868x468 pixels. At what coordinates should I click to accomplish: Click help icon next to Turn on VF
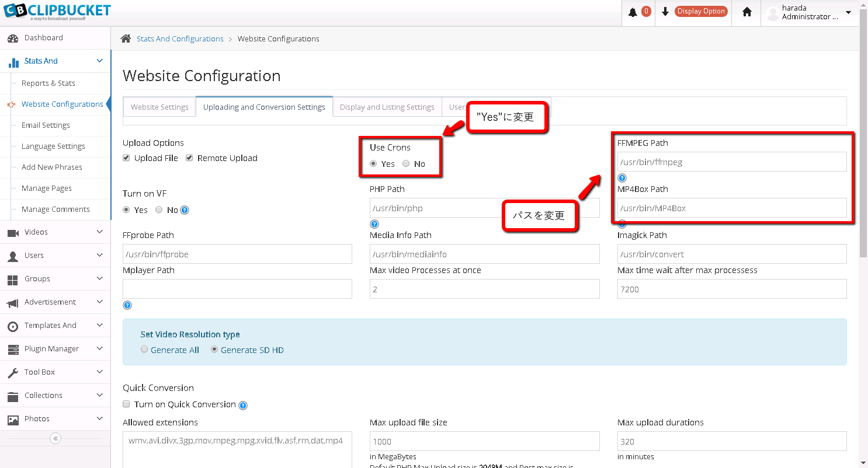185,210
